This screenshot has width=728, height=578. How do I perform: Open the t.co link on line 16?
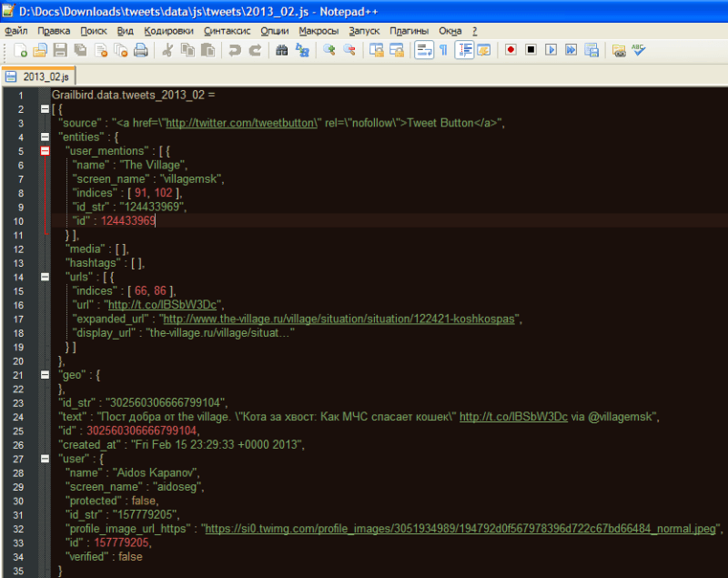(x=163, y=305)
